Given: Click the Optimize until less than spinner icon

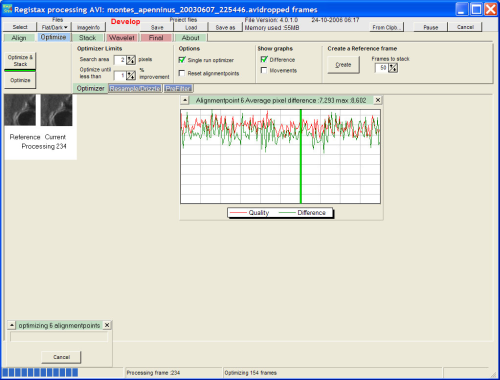Looking at the screenshot, I should click(x=131, y=75).
